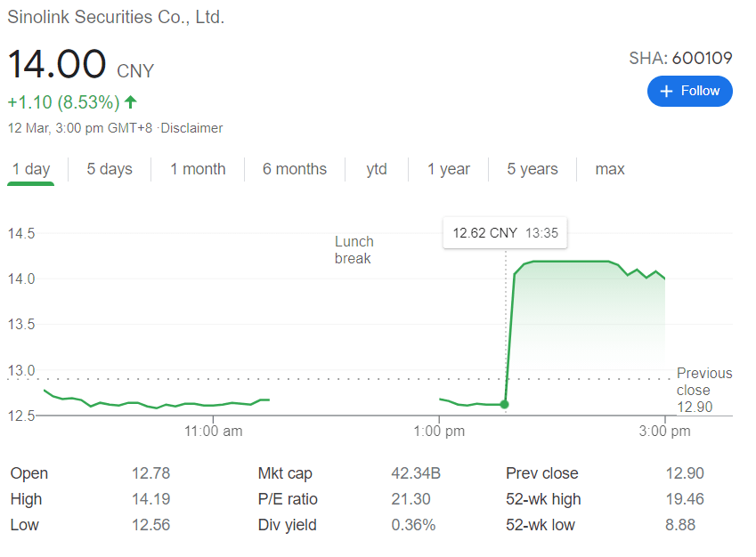Click the 1:00 pm axis label

click(x=439, y=431)
